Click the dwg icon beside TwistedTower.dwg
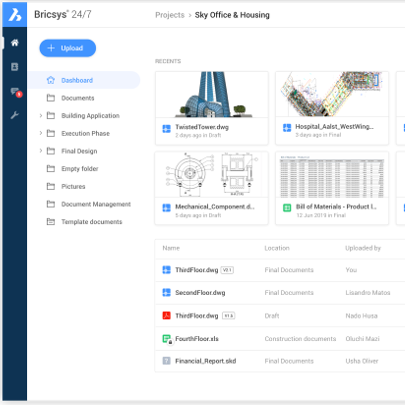 pyautogui.click(x=166, y=129)
